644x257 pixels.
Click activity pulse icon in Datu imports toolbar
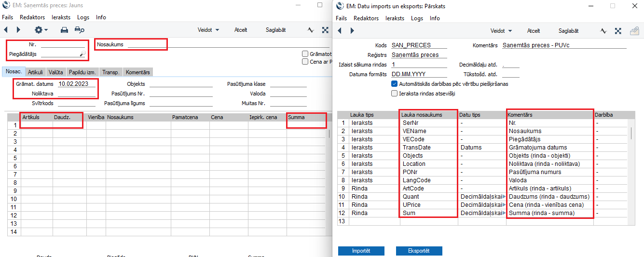coord(603,31)
